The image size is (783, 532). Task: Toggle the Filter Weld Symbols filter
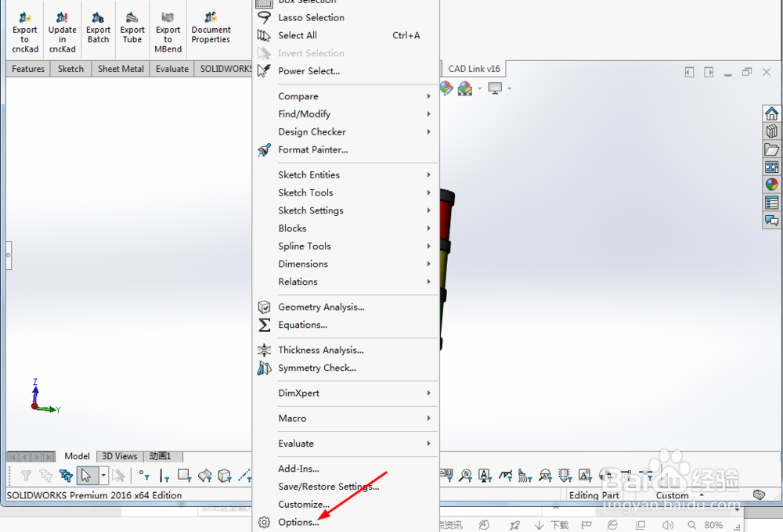tap(505, 476)
